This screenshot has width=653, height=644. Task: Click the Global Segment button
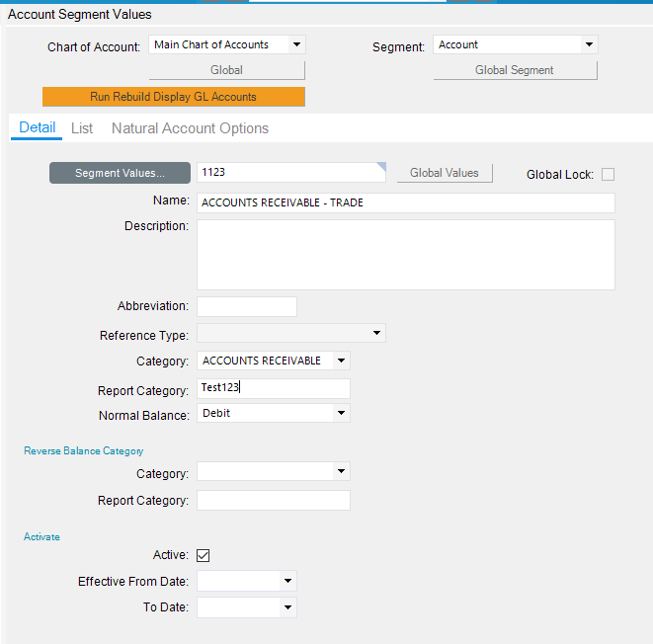[515, 70]
